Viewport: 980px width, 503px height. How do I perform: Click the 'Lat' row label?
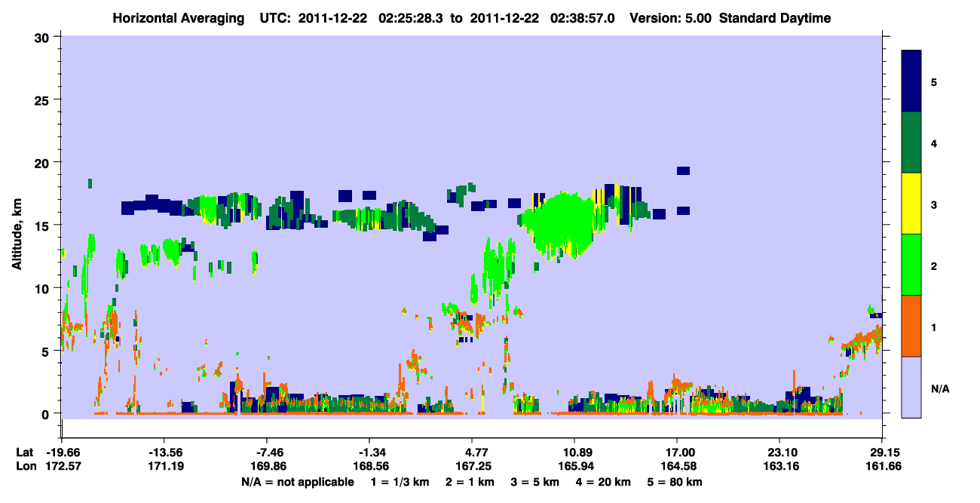[x=24, y=452]
